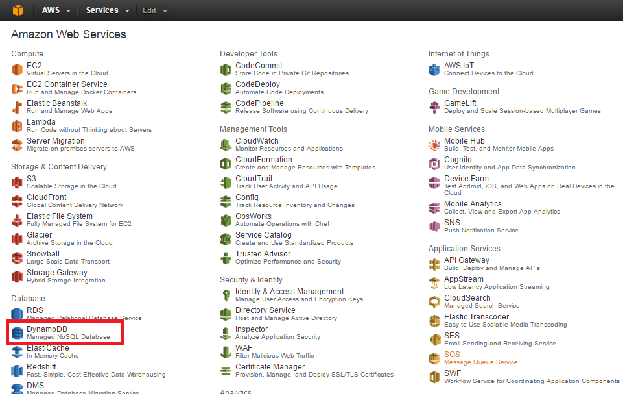623x394 pixels.
Task: Open the AppStream service link
Action: (x=464, y=279)
